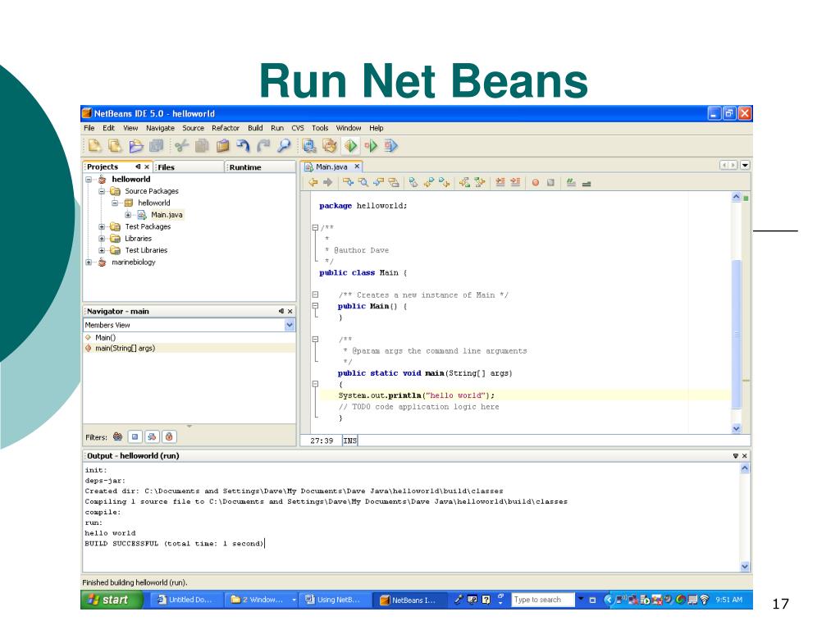Click the Undo arrow icon
Screen dimensions: 840x630
(243, 146)
